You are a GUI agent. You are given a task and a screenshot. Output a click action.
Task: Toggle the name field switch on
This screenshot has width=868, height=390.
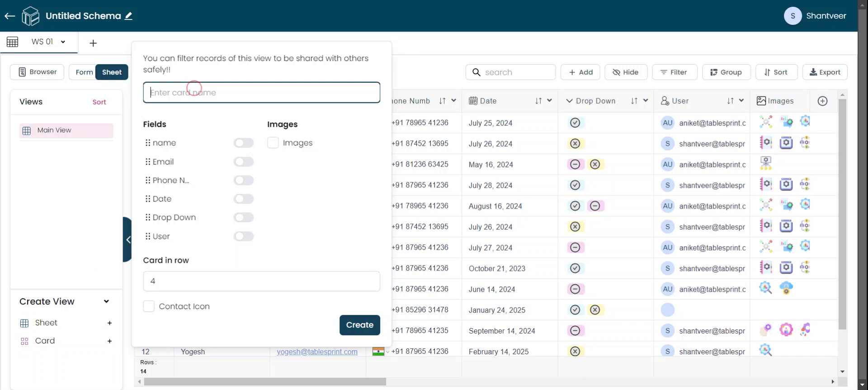pos(243,143)
